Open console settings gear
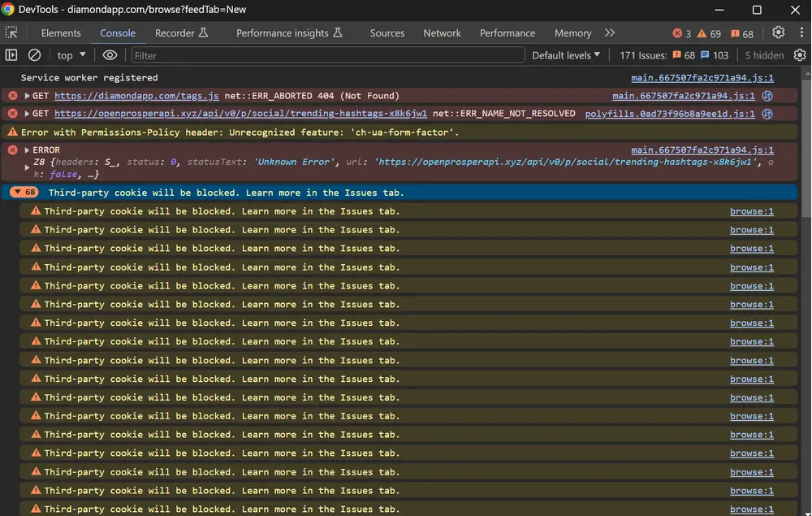 pyautogui.click(x=800, y=54)
